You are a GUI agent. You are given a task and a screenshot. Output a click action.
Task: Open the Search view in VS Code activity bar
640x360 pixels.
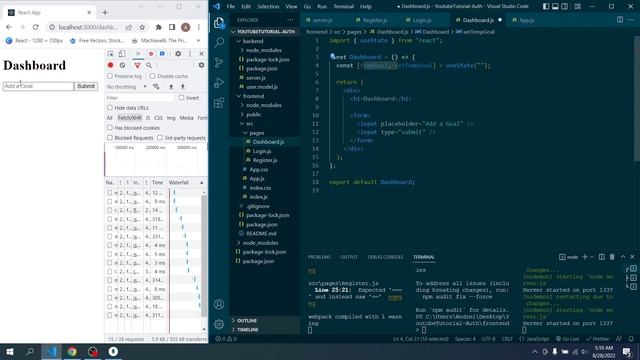[x=219, y=42]
